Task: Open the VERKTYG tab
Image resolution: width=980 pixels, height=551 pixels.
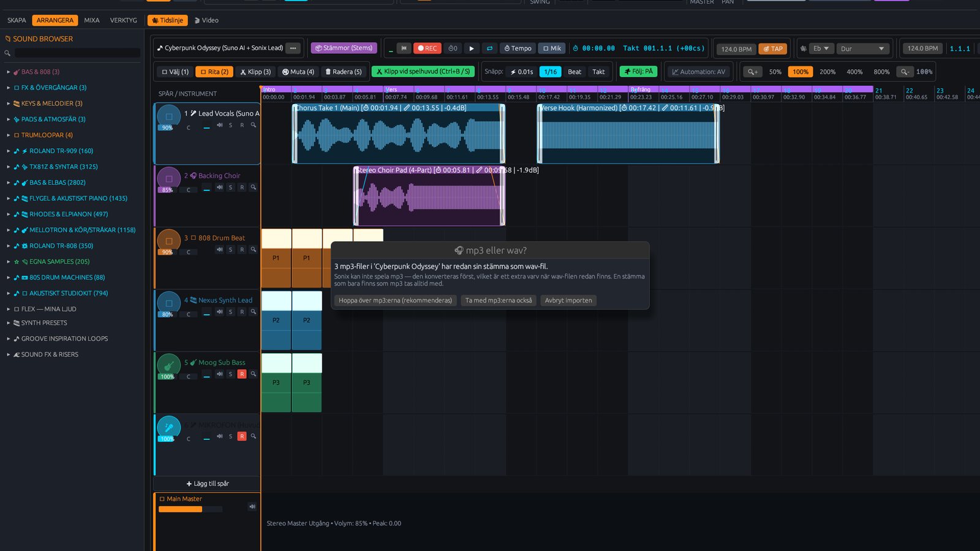Action: 124,20
